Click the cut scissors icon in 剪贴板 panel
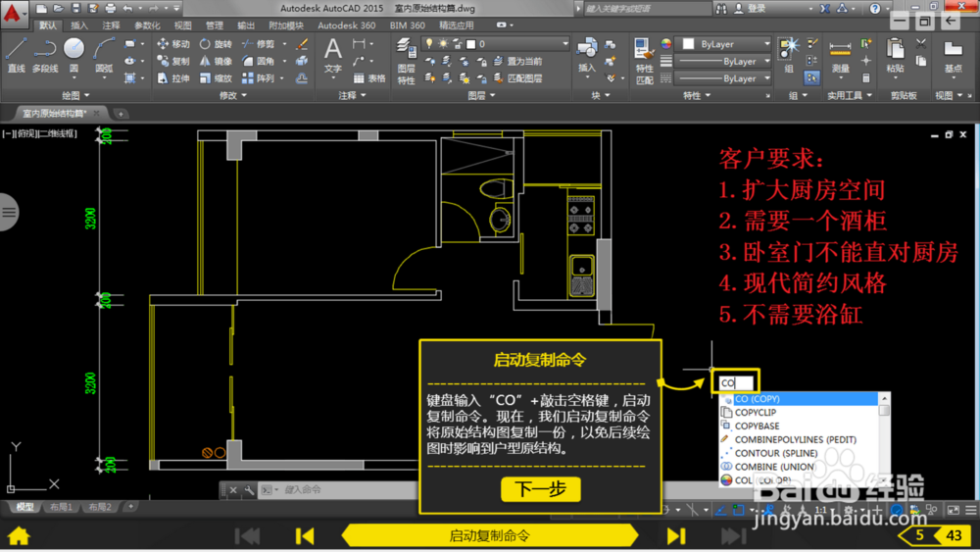The image size is (980, 552). [x=920, y=43]
